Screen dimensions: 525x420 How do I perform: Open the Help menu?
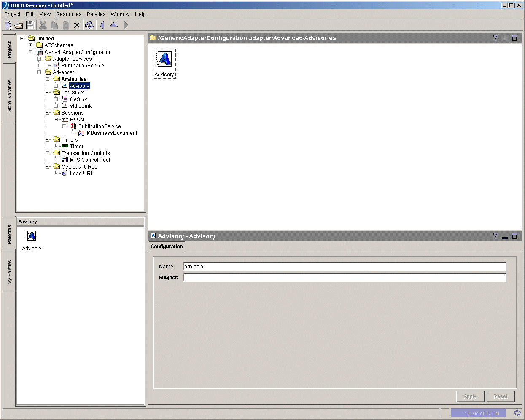click(140, 14)
